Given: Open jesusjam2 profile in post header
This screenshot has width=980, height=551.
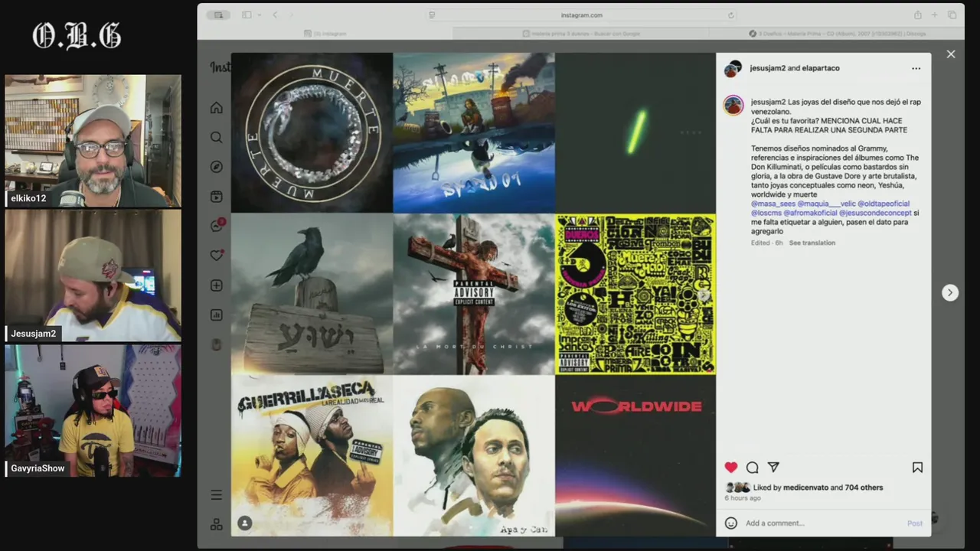Looking at the screenshot, I should pyautogui.click(x=768, y=68).
